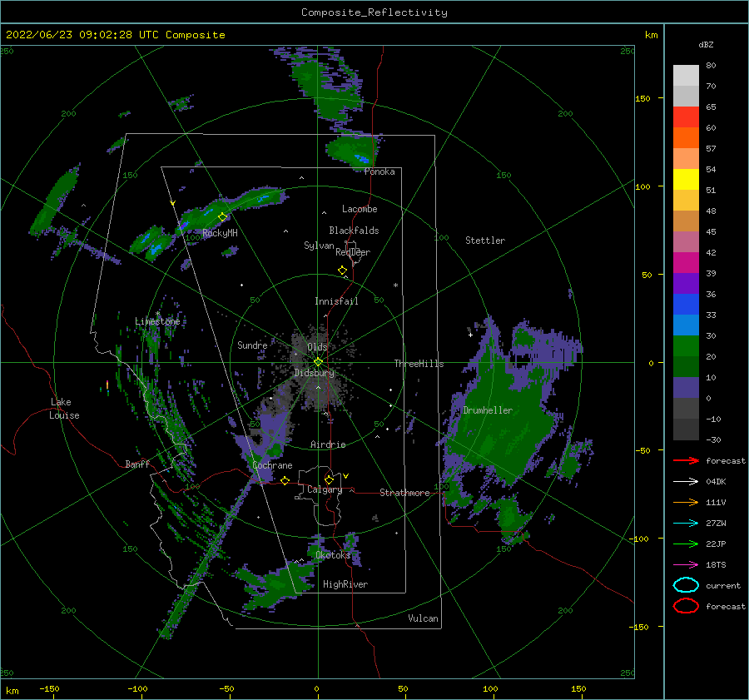Screen dimensions: 749x700
Task: Click the yellow km label at top right
Action: click(x=651, y=35)
